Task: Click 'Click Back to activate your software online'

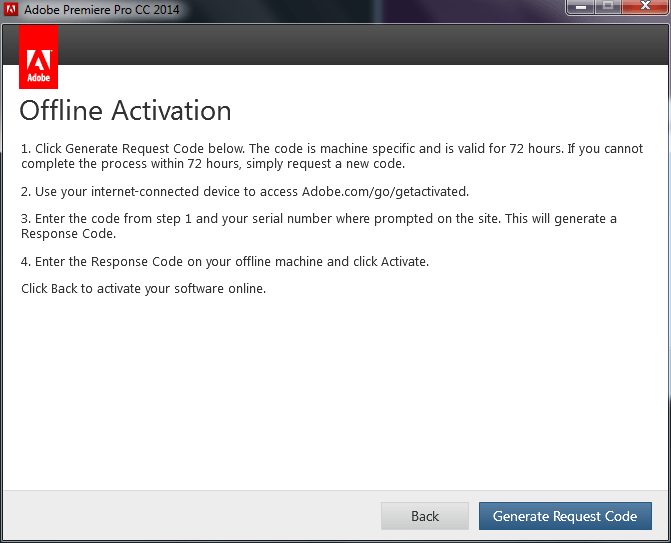Action: 143,289
